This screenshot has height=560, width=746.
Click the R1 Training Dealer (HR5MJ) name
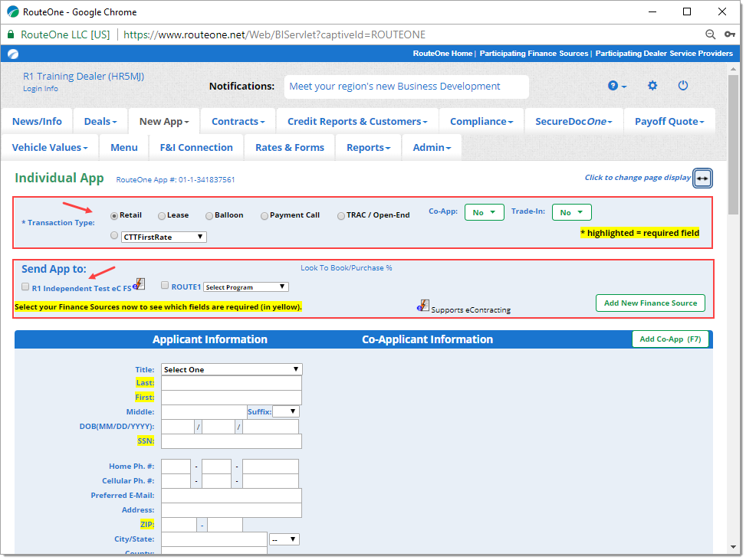84,76
